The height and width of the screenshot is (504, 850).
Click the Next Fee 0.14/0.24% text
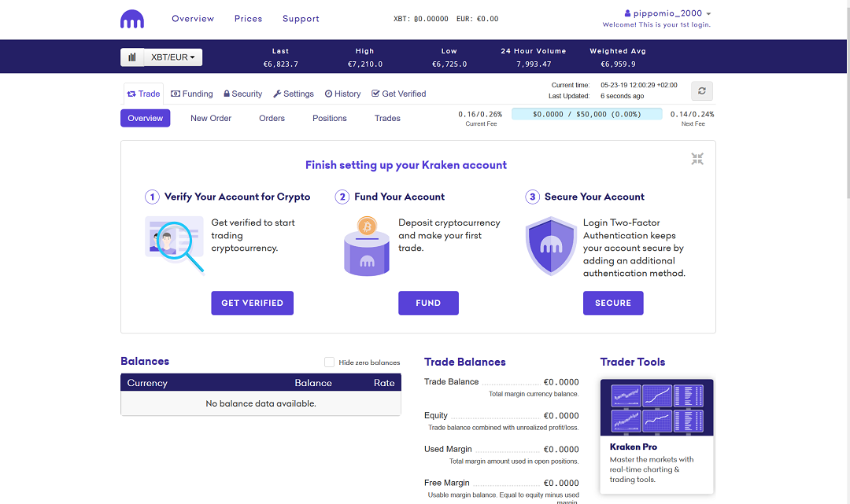pos(693,114)
